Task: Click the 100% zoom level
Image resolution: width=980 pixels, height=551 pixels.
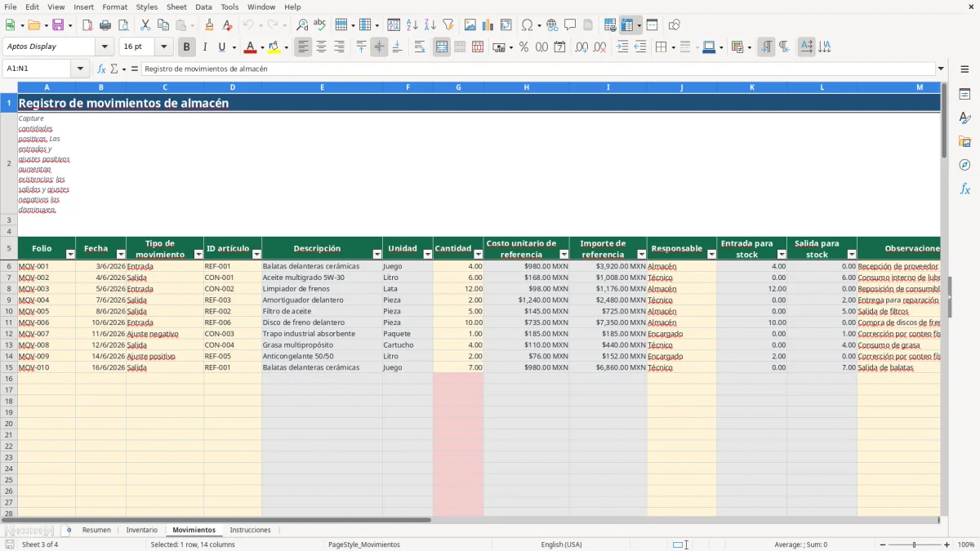Action: pyautogui.click(x=965, y=544)
